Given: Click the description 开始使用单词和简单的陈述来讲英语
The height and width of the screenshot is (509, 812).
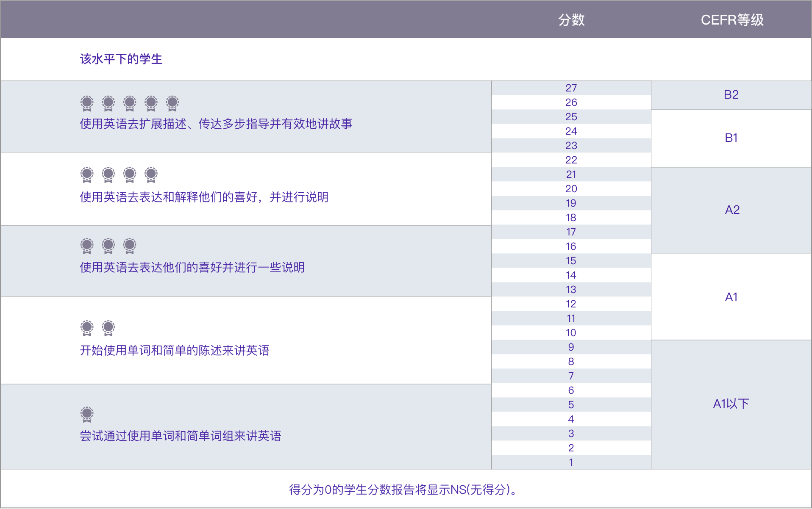Looking at the screenshot, I should click(175, 350).
